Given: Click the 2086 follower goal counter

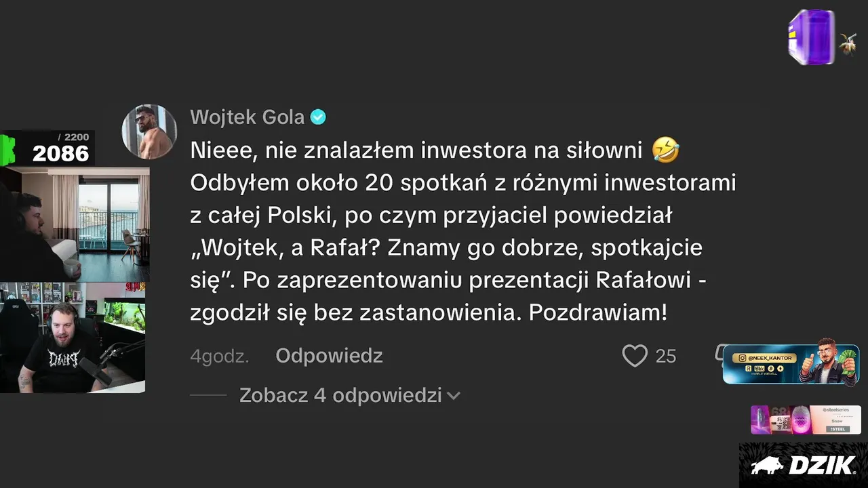Looking at the screenshot, I should click(60, 153).
